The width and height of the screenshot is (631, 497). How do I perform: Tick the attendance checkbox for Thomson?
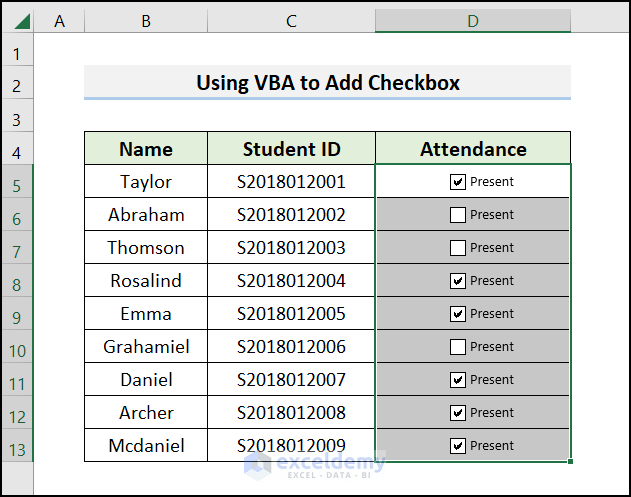point(458,248)
